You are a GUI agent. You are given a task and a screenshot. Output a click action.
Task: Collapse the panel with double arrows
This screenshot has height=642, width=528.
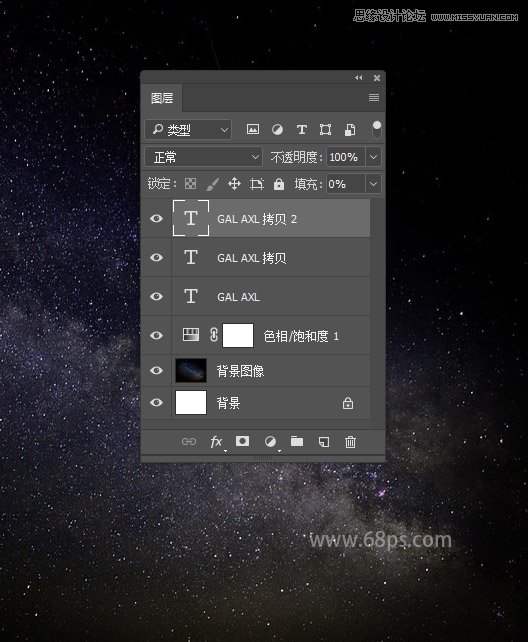pos(359,78)
